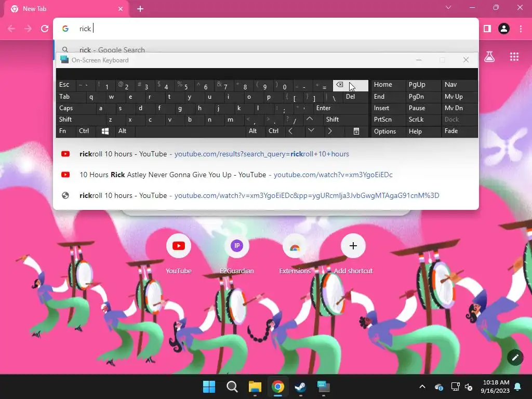This screenshot has width=532, height=399.
Task: Click the up arrow key on keyboard
Action: (310, 119)
